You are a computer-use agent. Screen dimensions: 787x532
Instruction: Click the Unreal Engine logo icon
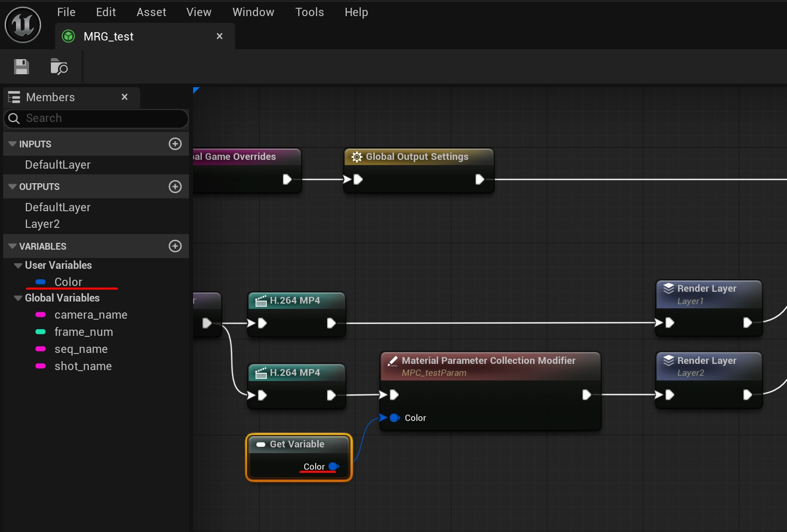click(23, 25)
